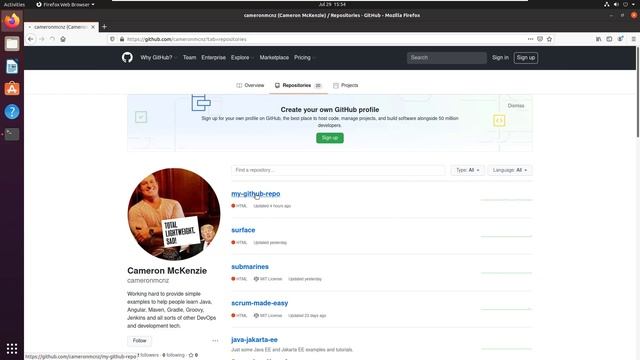Follow Cameron McKenzie
The image size is (640, 360).
(x=139, y=340)
